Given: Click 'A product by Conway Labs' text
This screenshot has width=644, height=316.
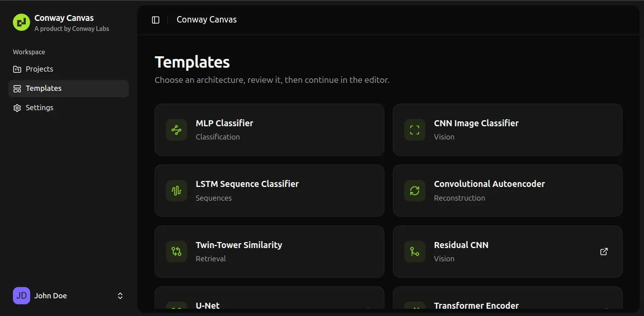Looking at the screenshot, I should (72, 29).
